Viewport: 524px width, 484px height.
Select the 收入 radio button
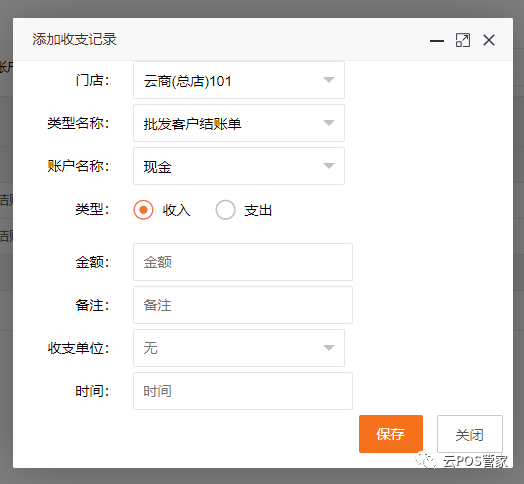(x=143, y=210)
